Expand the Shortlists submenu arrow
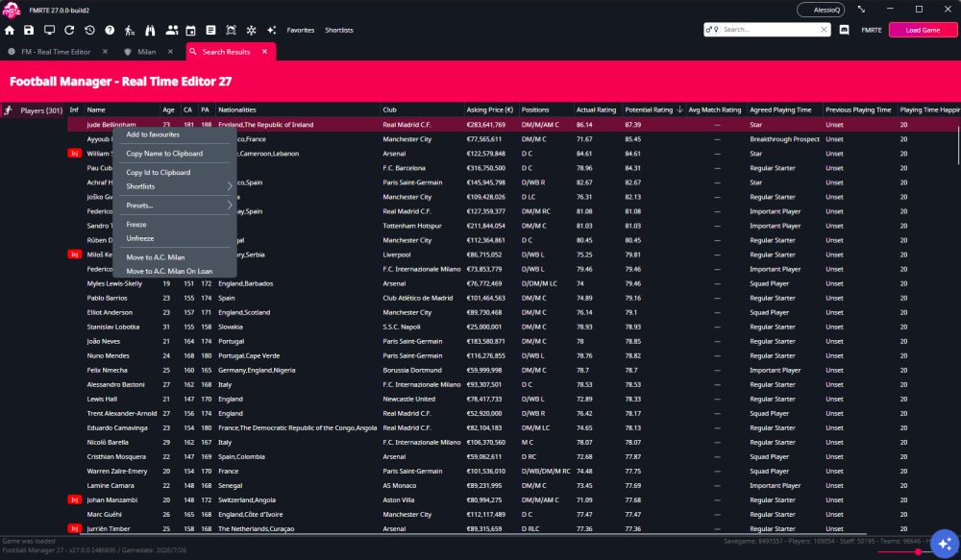961x560 pixels. (230, 186)
